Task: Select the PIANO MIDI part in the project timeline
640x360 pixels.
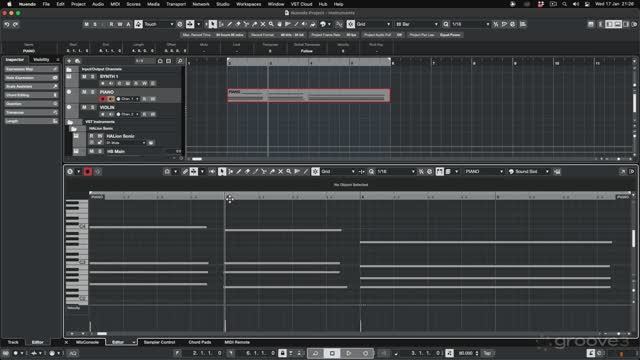Action: coord(309,95)
